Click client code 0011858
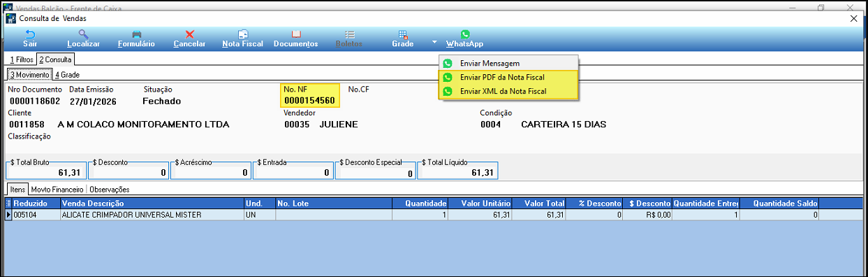Viewport: 868px width, 277px height. click(x=27, y=125)
